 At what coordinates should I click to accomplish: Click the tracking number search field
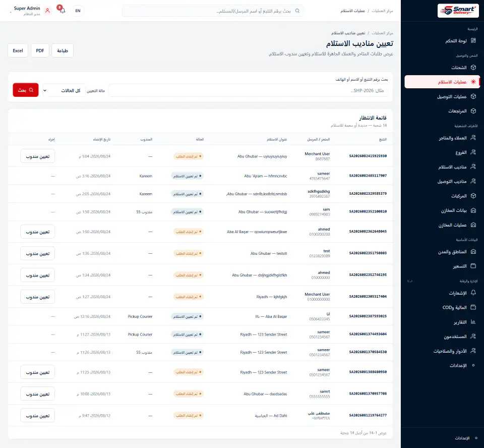(x=249, y=90)
